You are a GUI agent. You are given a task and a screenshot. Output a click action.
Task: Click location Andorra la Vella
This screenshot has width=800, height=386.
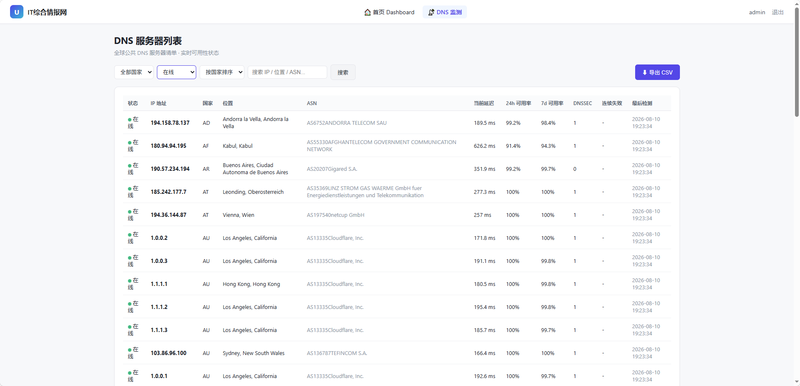256,122
